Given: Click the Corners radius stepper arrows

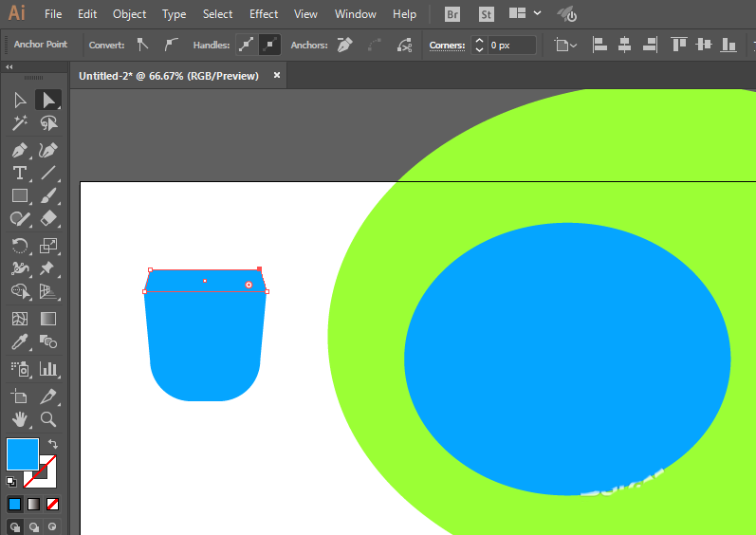Looking at the screenshot, I should (479, 46).
